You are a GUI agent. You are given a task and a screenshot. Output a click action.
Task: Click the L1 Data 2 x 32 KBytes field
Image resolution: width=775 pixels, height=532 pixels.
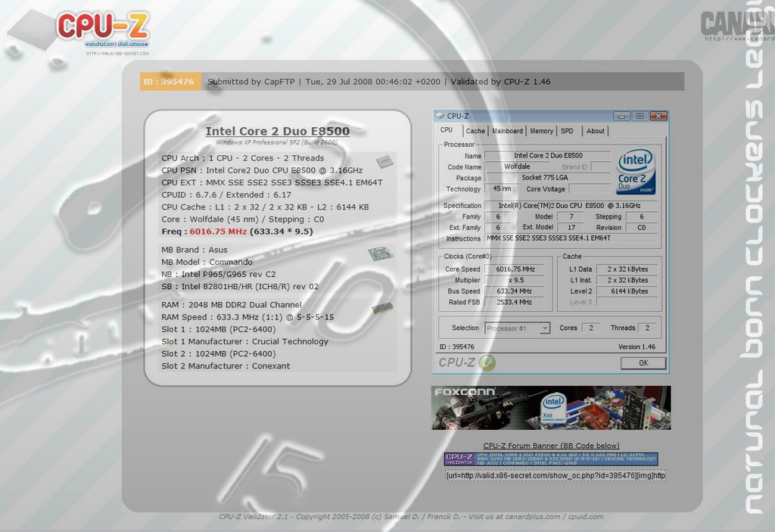(x=627, y=269)
